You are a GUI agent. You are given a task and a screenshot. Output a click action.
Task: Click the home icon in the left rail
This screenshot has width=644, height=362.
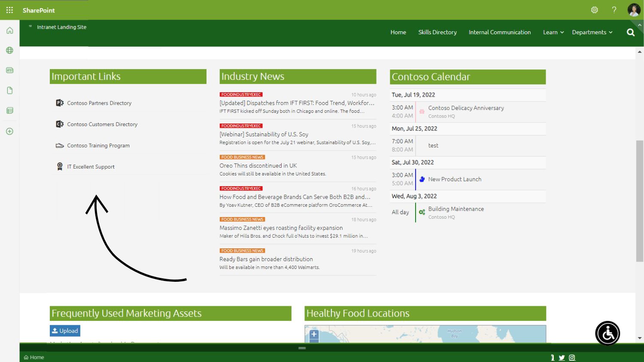click(x=9, y=30)
